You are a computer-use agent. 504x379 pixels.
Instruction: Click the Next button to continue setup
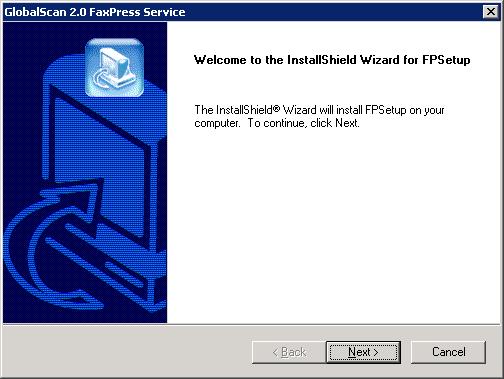click(363, 352)
